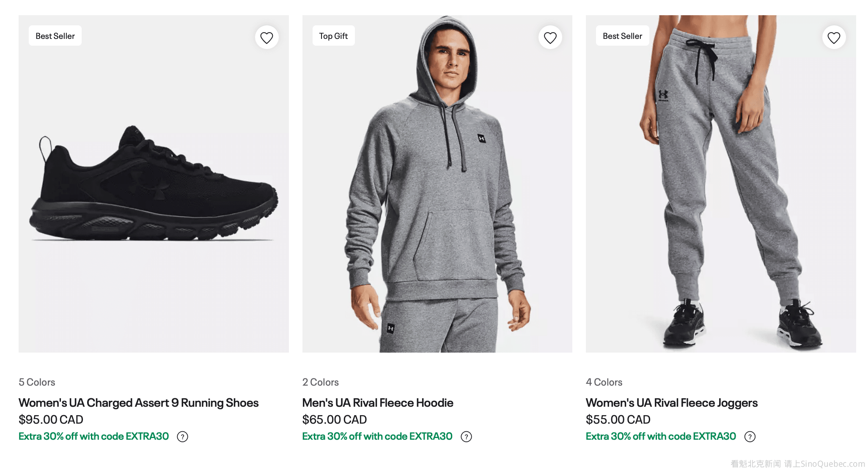Click Best Seller badge on running shoes
Viewport: 868px width, 471px height.
tap(55, 36)
